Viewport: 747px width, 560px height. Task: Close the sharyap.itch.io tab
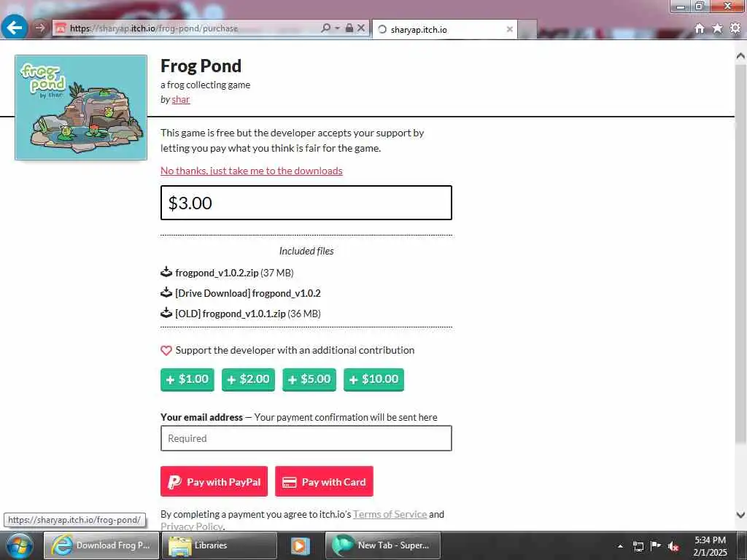[x=509, y=29]
